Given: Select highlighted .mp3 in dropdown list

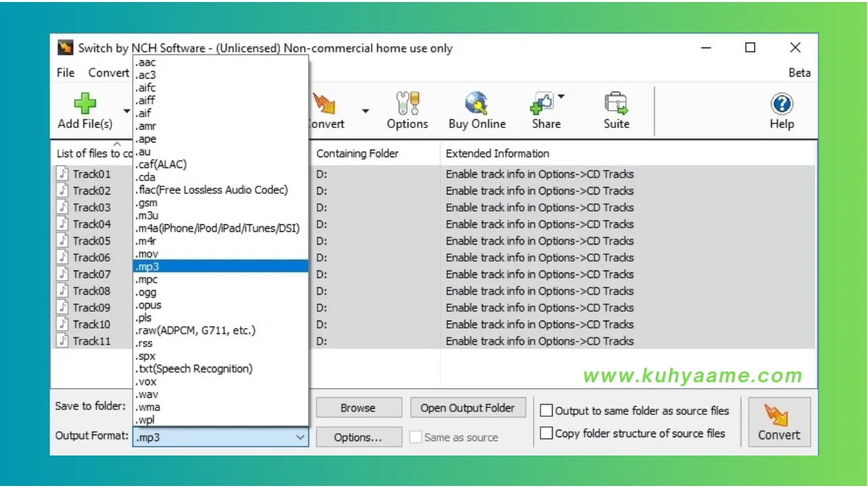Looking at the screenshot, I should tap(221, 266).
